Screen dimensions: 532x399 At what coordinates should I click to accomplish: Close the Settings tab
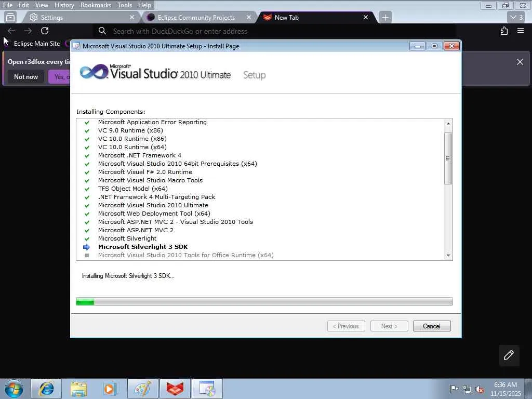point(132,17)
